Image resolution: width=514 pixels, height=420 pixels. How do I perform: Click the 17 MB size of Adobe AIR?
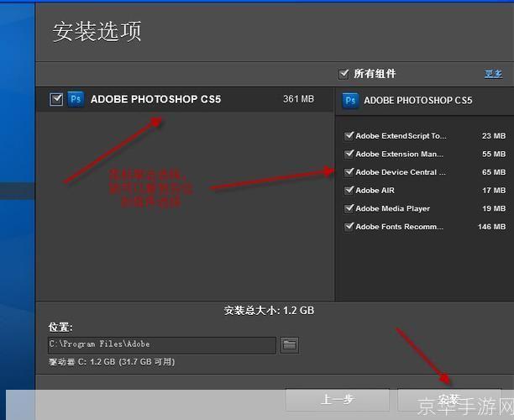pos(494,190)
